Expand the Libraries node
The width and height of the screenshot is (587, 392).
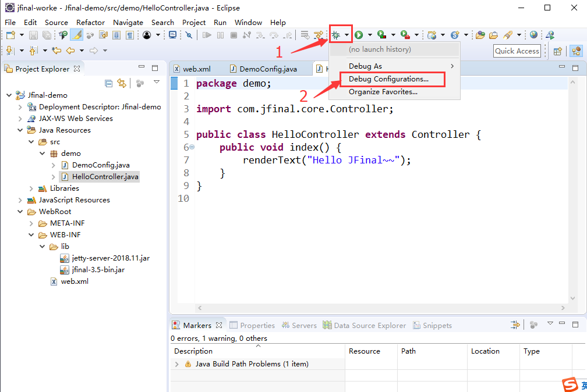click(31, 188)
